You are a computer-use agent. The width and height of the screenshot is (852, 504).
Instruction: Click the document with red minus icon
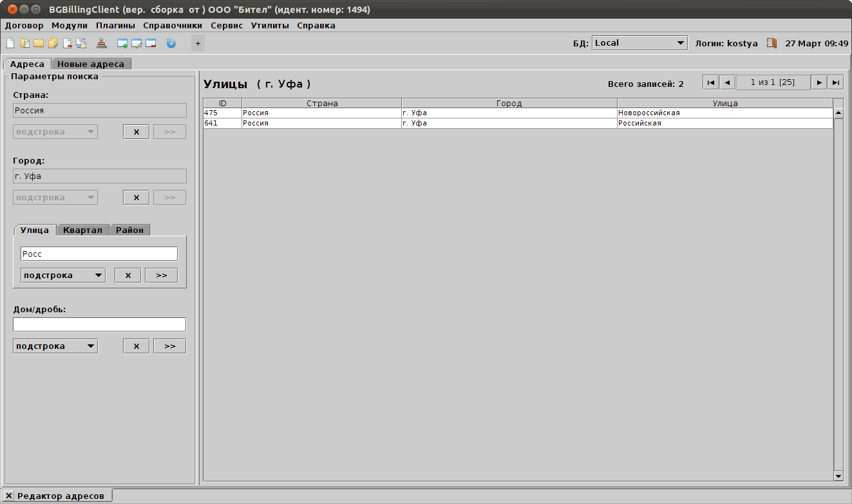coord(67,44)
